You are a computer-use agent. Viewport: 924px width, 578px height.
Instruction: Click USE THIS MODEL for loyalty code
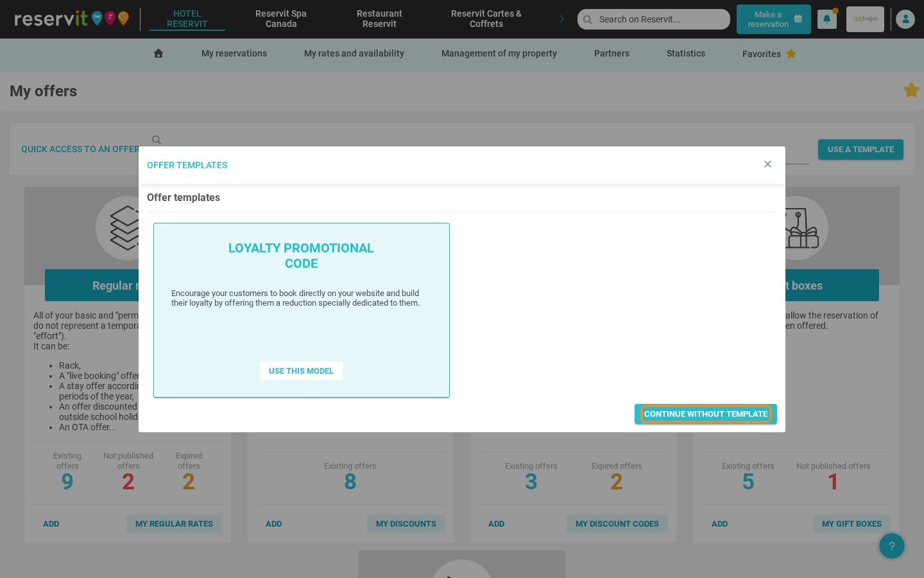point(301,371)
